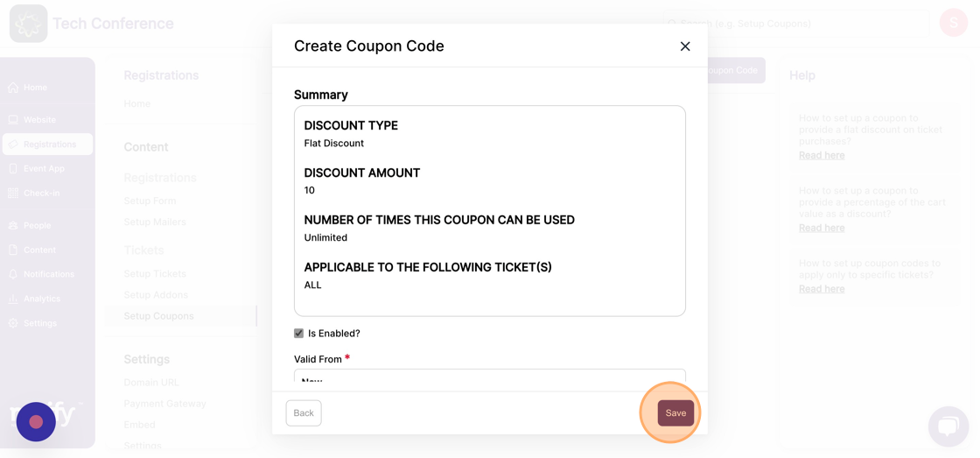Click the user avatar with letter S
The height and width of the screenshot is (458, 980).
pos(953,23)
